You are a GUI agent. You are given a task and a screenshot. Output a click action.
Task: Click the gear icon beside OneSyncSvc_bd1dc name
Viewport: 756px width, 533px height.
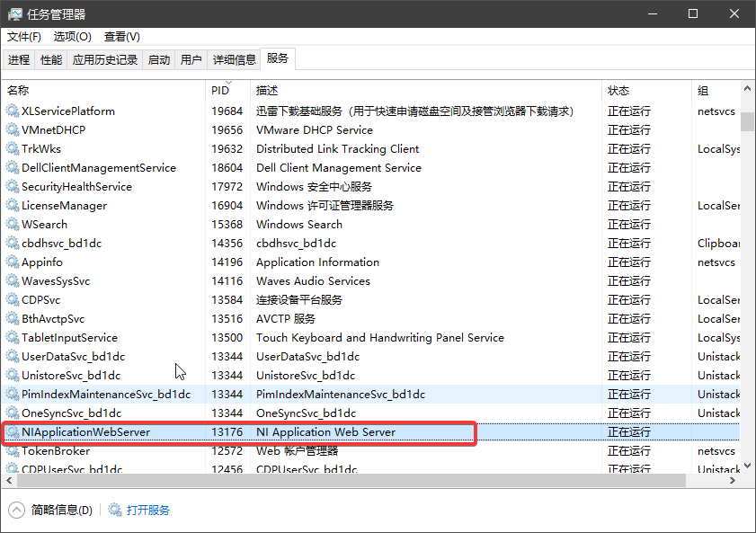(13, 413)
